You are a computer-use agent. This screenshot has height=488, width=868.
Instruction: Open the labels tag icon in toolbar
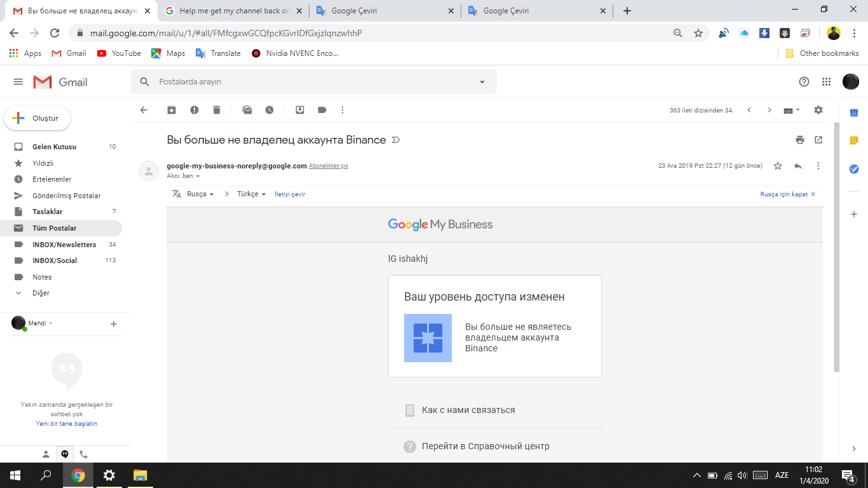point(322,110)
